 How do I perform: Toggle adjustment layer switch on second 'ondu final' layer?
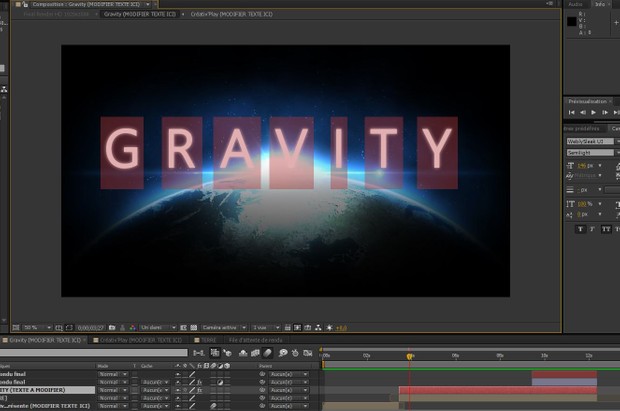[220, 382]
